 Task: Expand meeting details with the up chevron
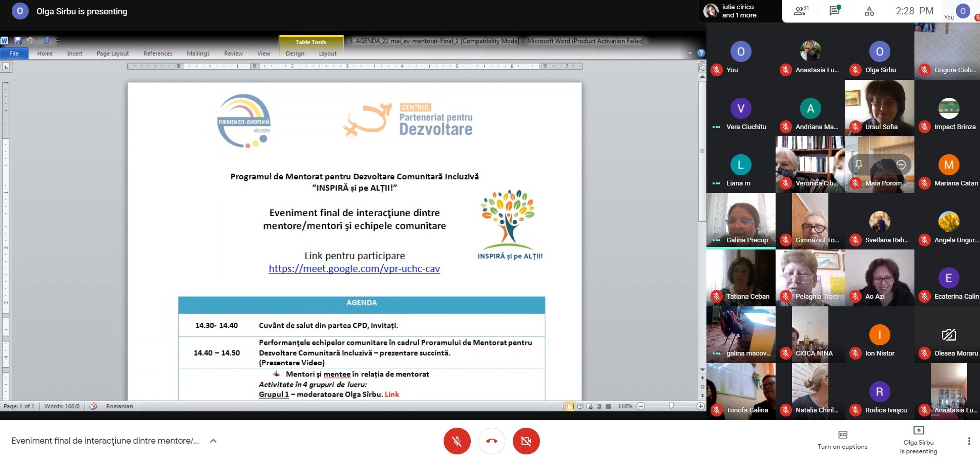[213, 441]
